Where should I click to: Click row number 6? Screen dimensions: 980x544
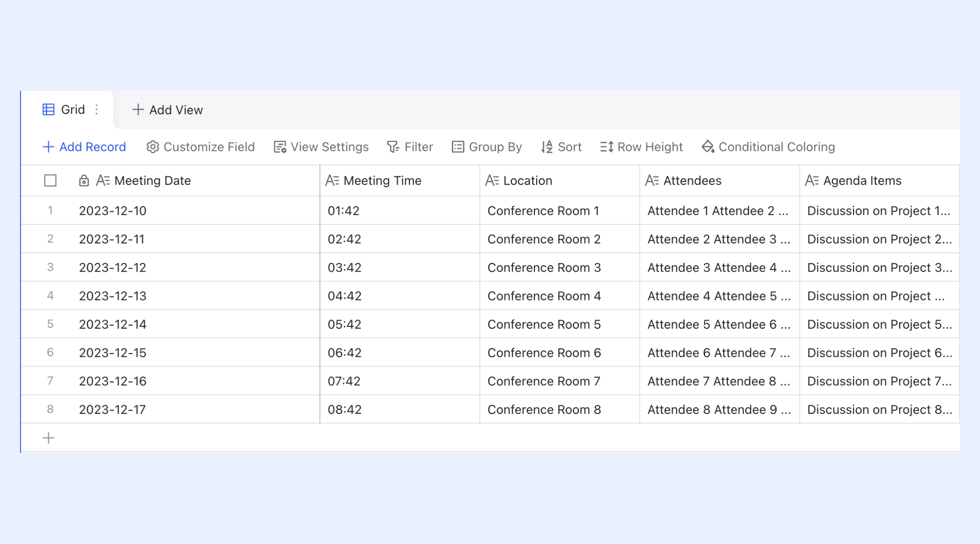[x=50, y=352]
